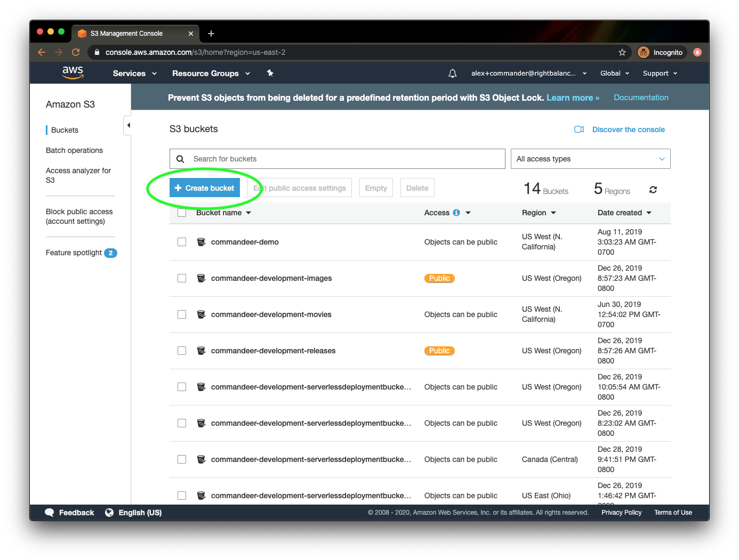Expand the Resource Groups menu
739x560 pixels.
(x=211, y=74)
